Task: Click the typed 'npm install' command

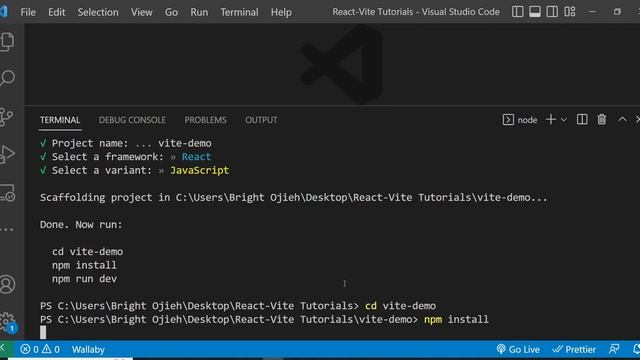Action: 456,319
